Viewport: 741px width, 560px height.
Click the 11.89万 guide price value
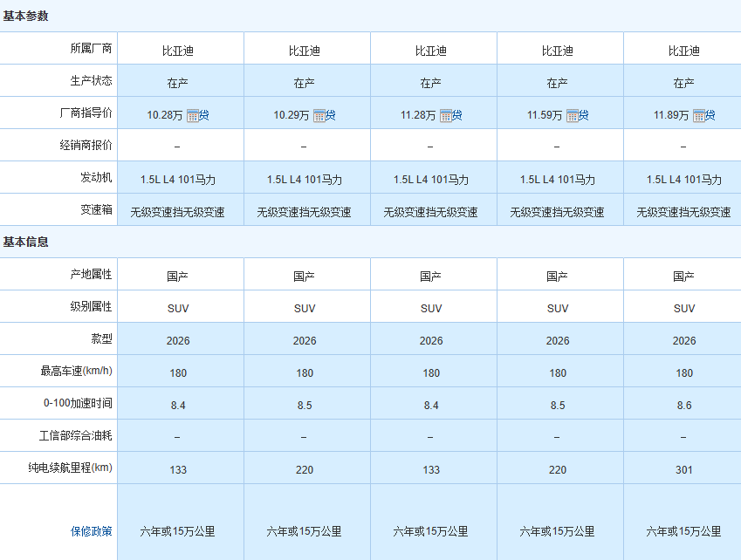click(x=671, y=115)
